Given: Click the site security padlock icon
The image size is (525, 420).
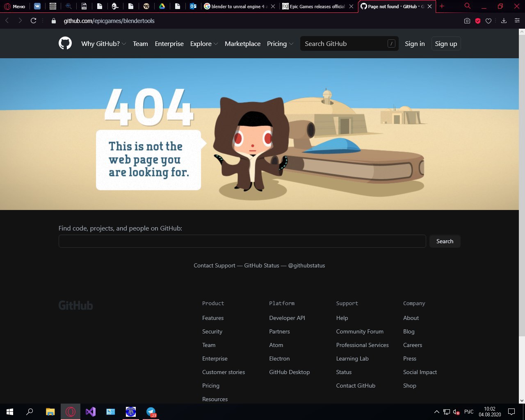Looking at the screenshot, I should click(x=54, y=21).
